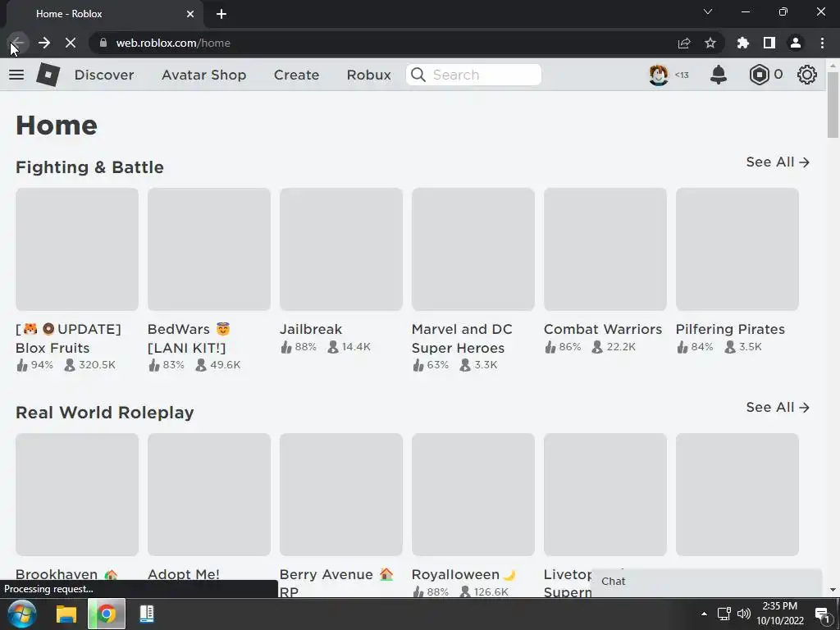Image resolution: width=840 pixels, height=630 pixels.
Task: See all Real World Roleplay games
Action: click(x=778, y=407)
